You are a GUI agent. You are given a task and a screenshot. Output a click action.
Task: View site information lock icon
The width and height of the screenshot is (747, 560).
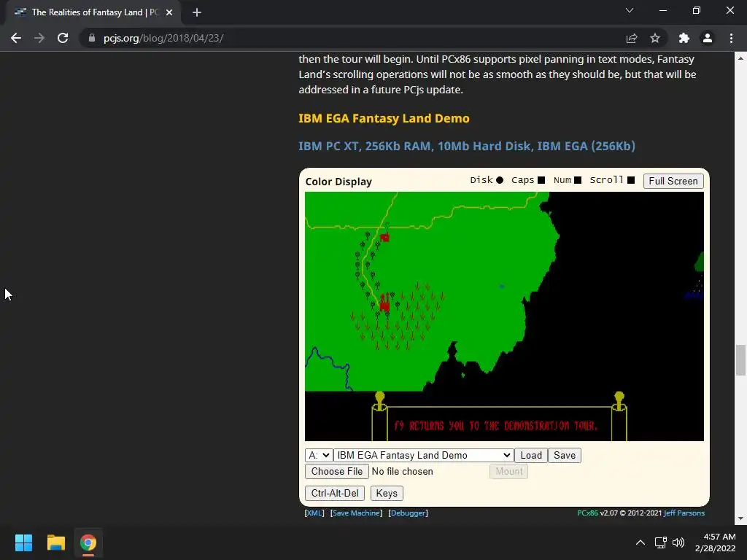point(92,38)
